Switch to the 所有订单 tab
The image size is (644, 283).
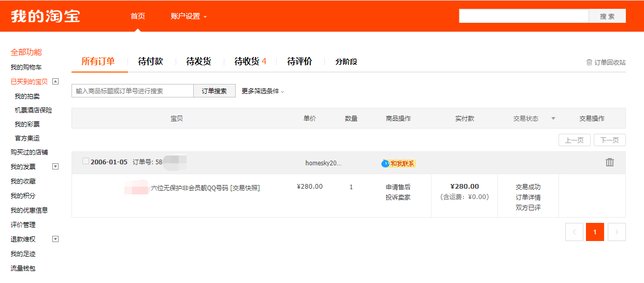tap(98, 61)
